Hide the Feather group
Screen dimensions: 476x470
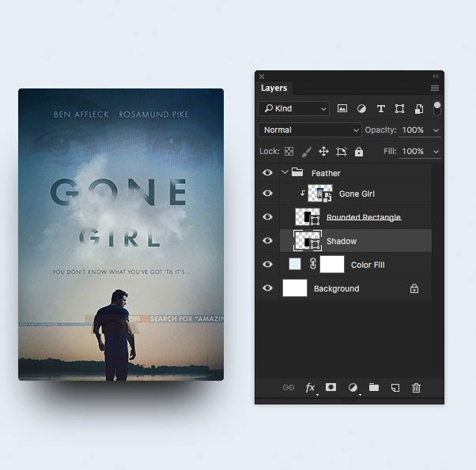point(267,172)
